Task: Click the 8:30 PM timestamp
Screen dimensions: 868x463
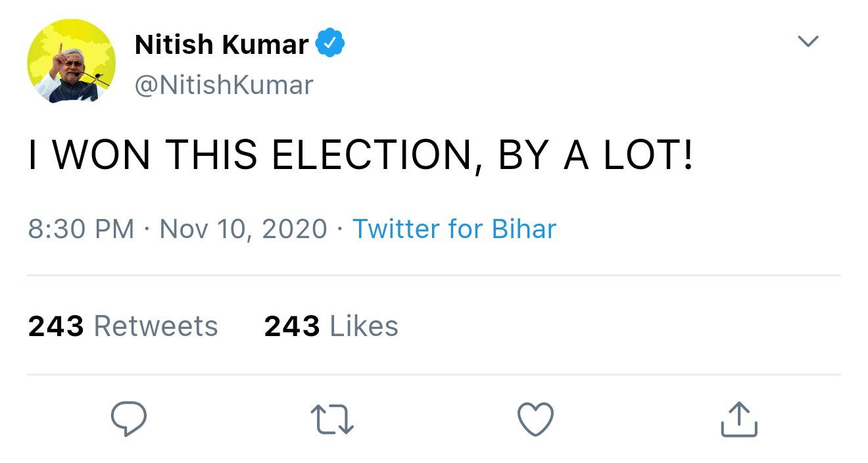Action: (x=81, y=229)
